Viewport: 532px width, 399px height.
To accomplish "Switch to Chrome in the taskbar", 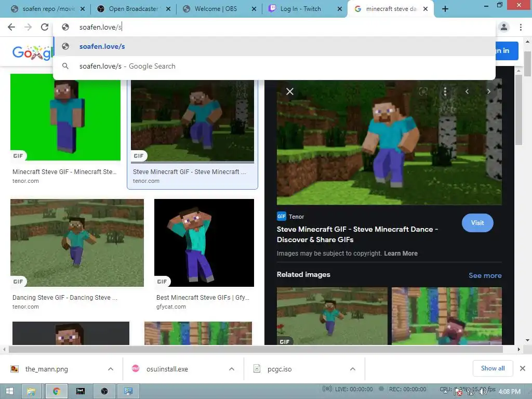I will point(56,391).
